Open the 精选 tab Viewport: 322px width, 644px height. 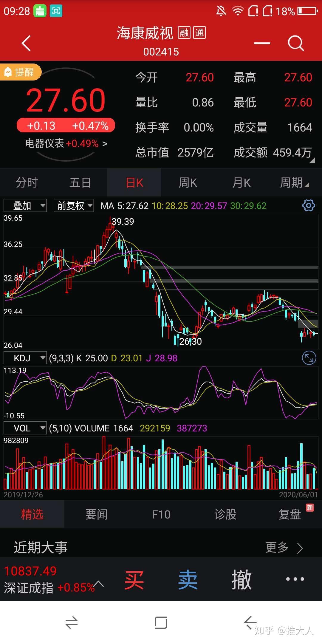click(x=32, y=515)
